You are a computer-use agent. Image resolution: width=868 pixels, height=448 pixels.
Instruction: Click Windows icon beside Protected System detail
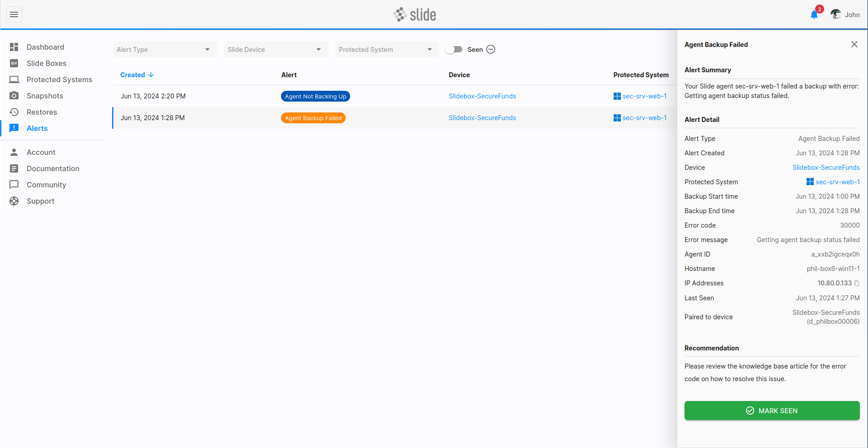[x=810, y=182]
